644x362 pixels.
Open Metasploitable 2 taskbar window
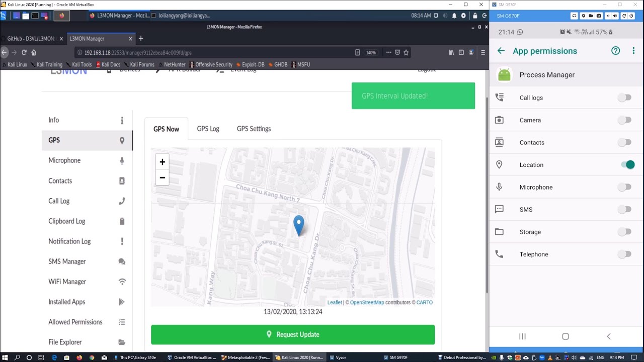[x=247, y=357]
